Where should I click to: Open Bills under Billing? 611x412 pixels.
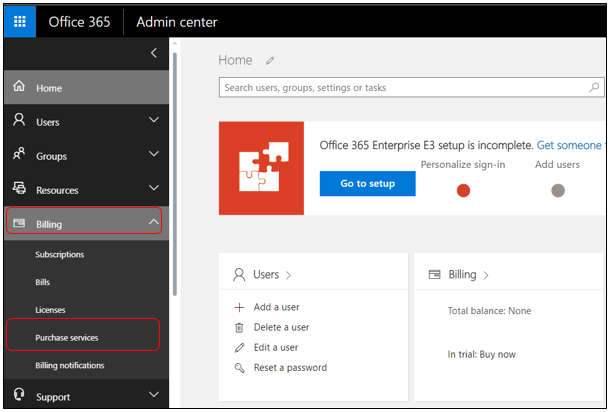42,282
